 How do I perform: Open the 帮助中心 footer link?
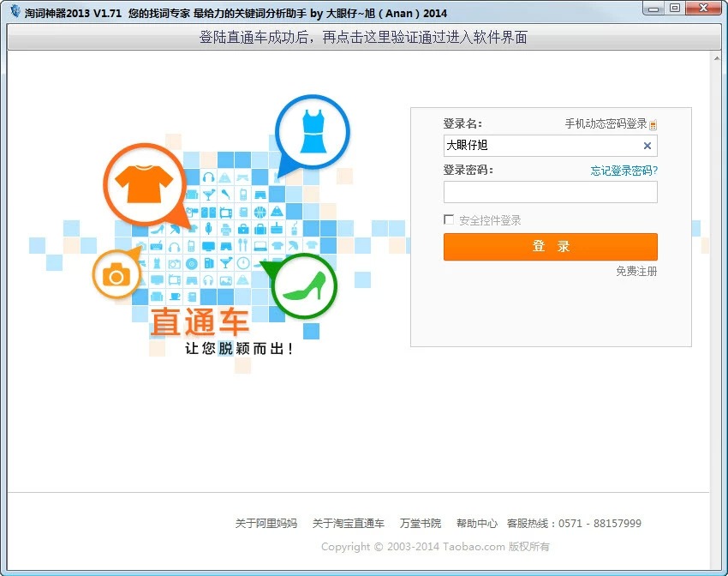(x=477, y=524)
